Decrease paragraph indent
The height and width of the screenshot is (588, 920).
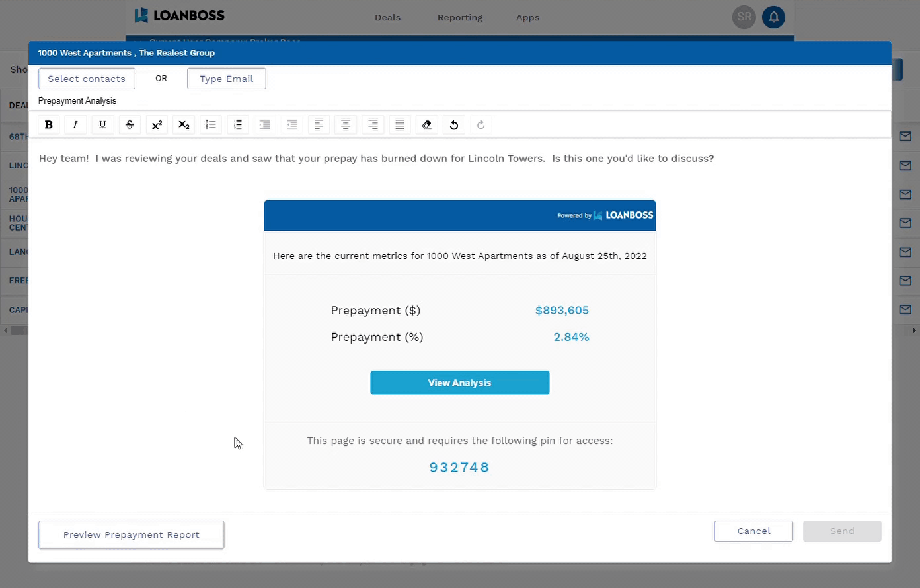coord(292,125)
